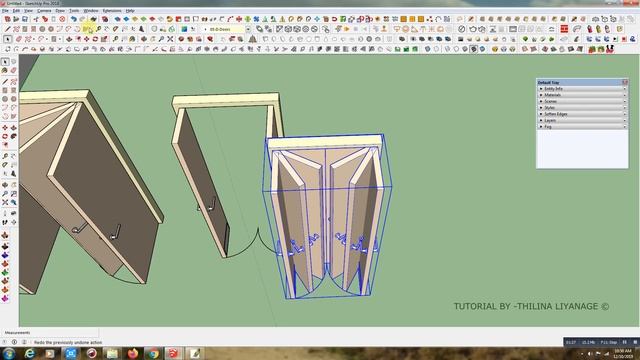This screenshot has width=640, height=360.
Task: Select the Walk footprints tool in left toolbar
Action: [x=5, y=222]
